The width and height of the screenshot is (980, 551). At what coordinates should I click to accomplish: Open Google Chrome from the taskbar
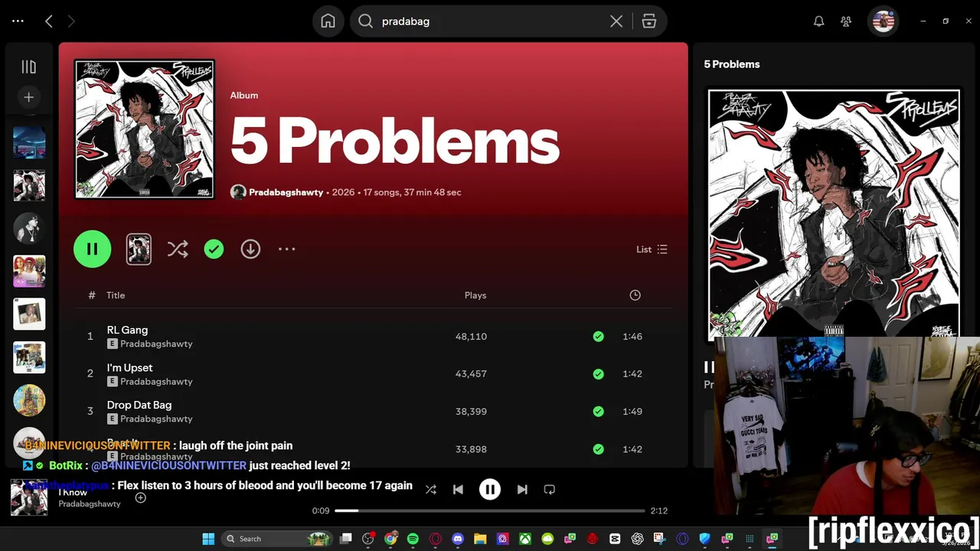tap(390, 539)
